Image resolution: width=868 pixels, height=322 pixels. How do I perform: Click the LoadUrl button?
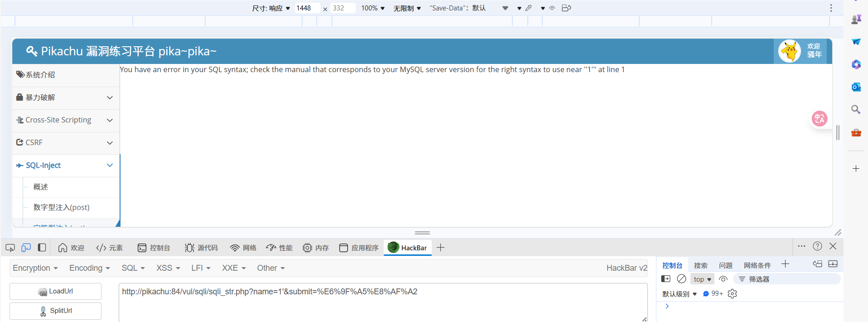click(x=55, y=291)
